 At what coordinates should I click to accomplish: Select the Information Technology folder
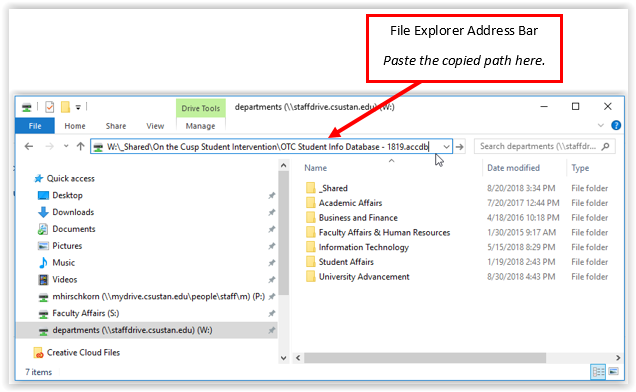(364, 247)
